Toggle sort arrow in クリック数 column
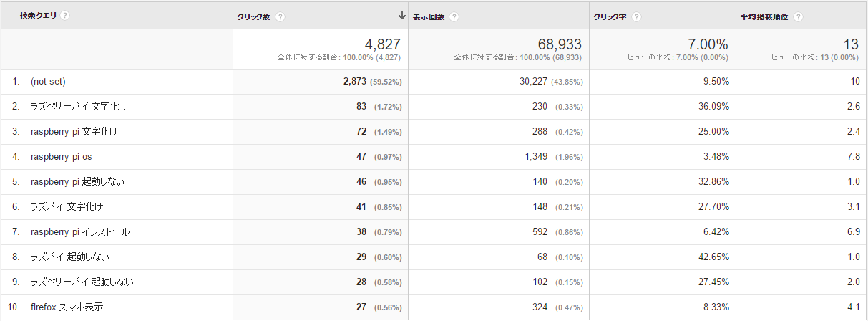The width and height of the screenshot is (868, 321). coord(402,16)
